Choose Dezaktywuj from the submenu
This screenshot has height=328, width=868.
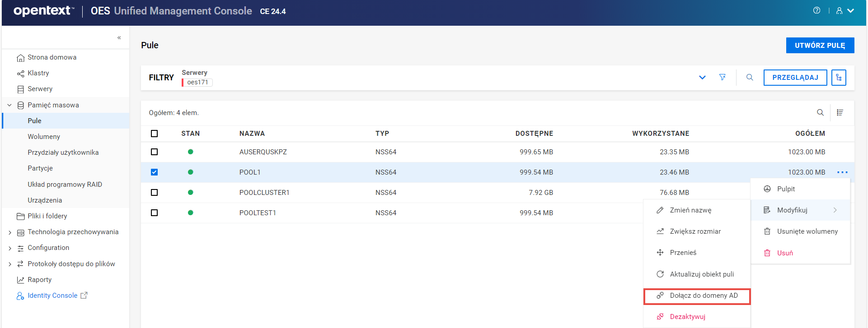coord(697,316)
